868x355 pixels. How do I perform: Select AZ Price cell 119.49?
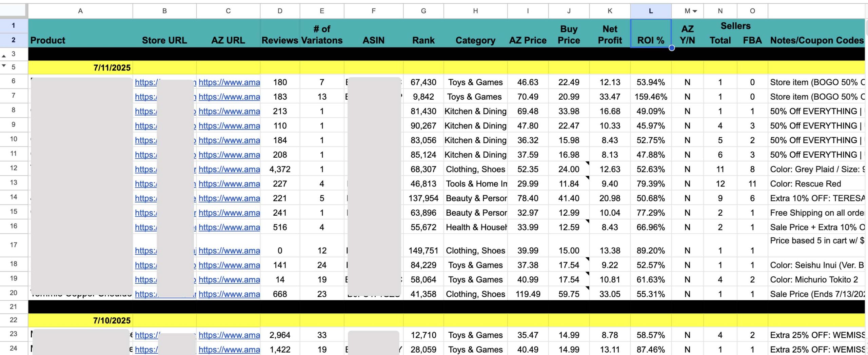[528, 294]
